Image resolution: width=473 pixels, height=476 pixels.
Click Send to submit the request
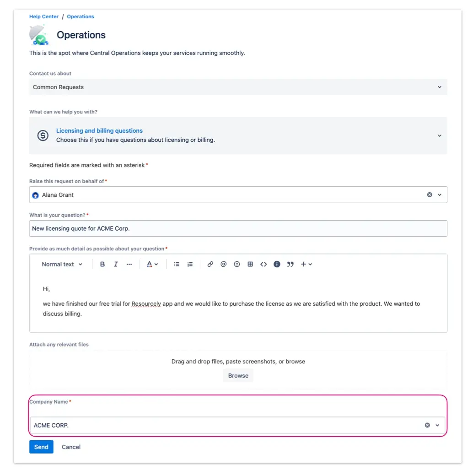tap(41, 447)
